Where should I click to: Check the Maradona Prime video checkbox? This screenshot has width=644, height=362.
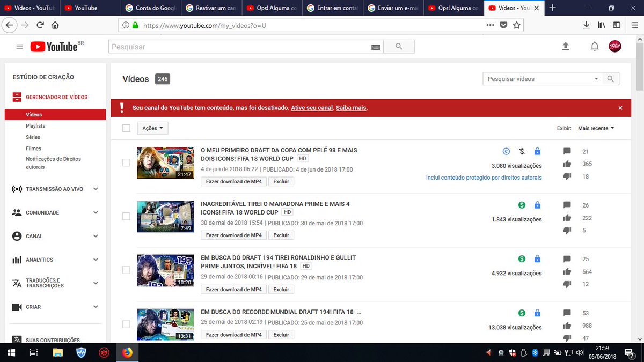[x=126, y=216]
